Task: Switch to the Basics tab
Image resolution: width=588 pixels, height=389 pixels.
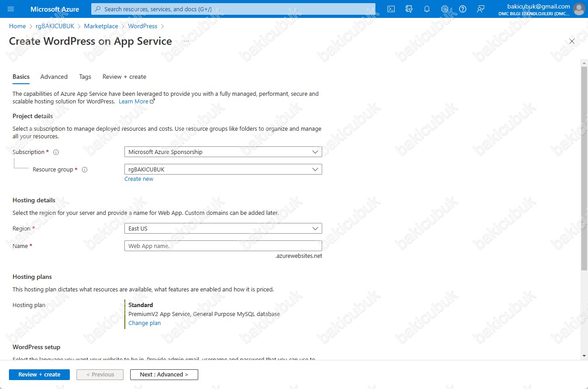Action: point(21,77)
